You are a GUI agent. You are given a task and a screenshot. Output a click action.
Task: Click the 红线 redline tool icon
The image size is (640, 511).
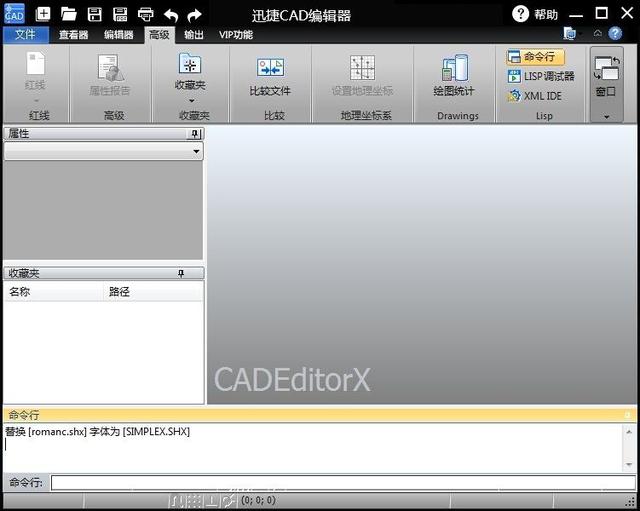coord(36,63)
